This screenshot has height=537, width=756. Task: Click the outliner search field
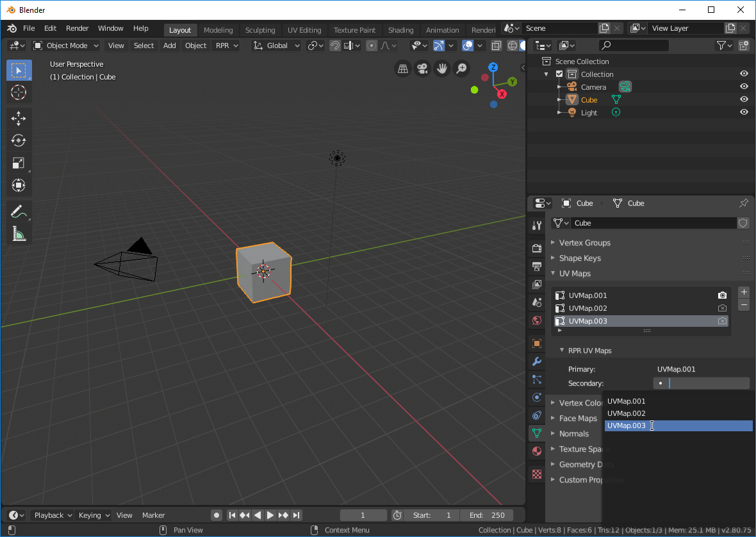coord(633,45)
